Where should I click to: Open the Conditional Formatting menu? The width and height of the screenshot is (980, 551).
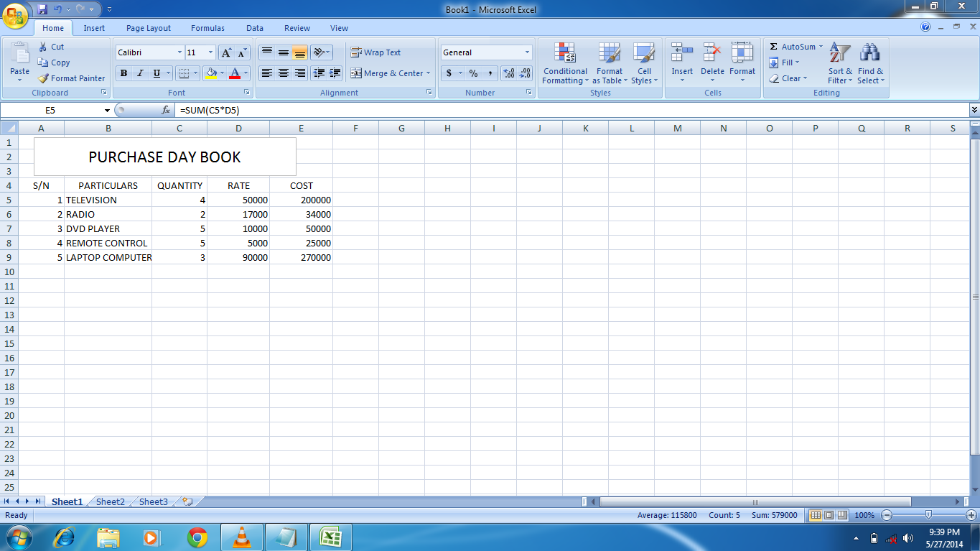click(565, 63)
